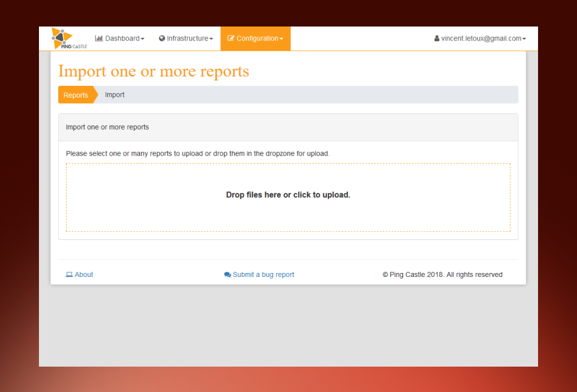Click the Configuration edit pencil icon
577x392 pixels.
pyautogui.click(x=231, y=38)
